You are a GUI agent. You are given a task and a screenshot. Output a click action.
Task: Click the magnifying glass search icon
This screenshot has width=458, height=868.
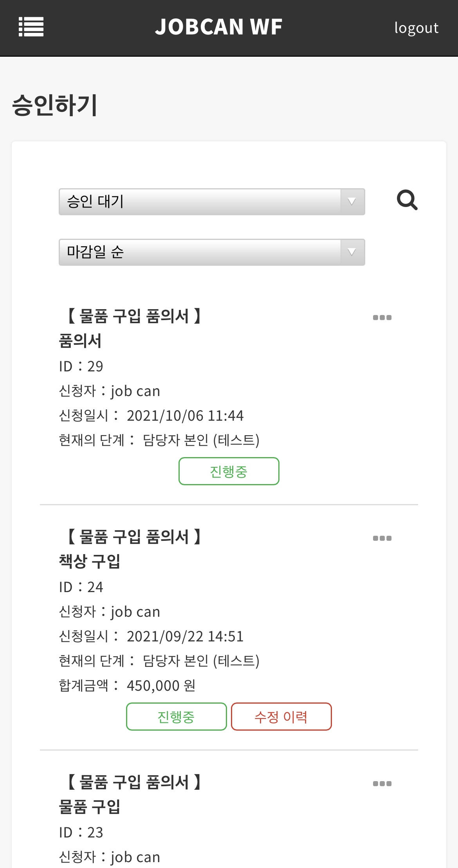(407, 200)
